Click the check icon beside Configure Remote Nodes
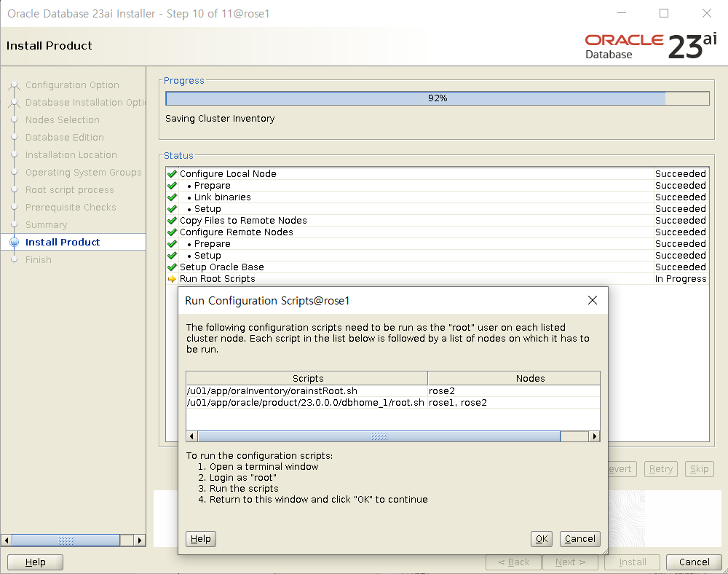 point(172,232)
